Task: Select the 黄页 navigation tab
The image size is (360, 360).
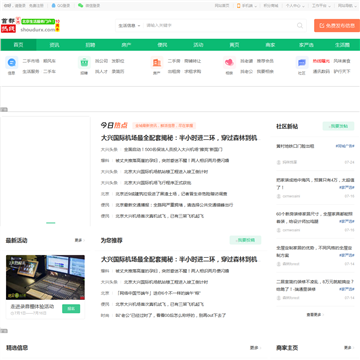Action: tap(234, 45)
